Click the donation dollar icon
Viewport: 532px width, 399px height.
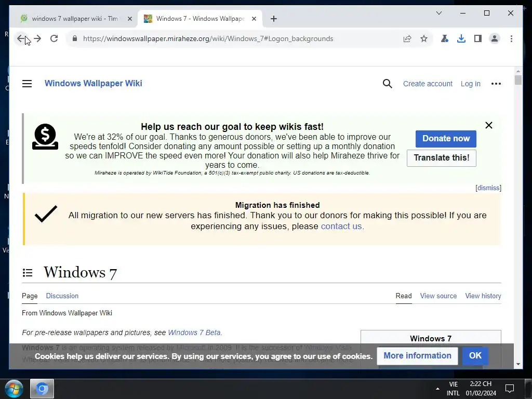45,137
